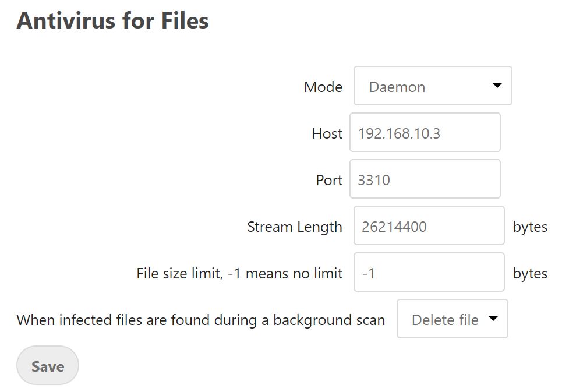This screenshot has width=562, height=392.
Task: Open the infected files action dropdown
Action: click(x=452, y=319)
